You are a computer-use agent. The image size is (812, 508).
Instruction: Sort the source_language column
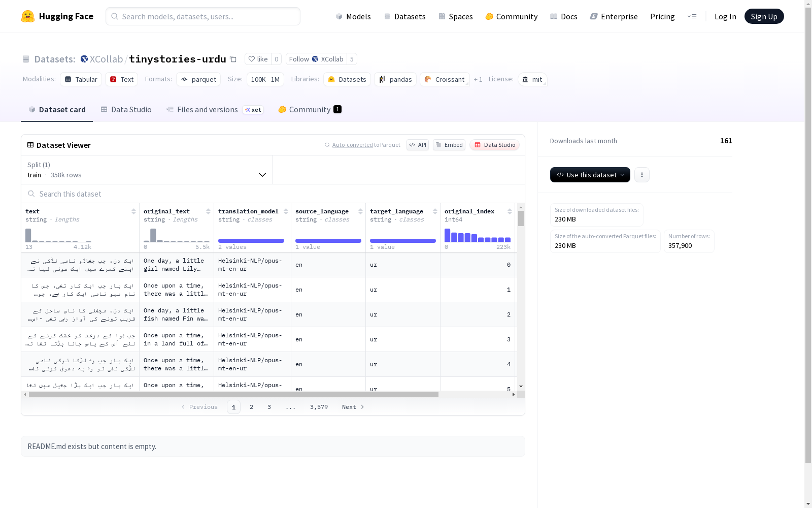tap(360, 211)
